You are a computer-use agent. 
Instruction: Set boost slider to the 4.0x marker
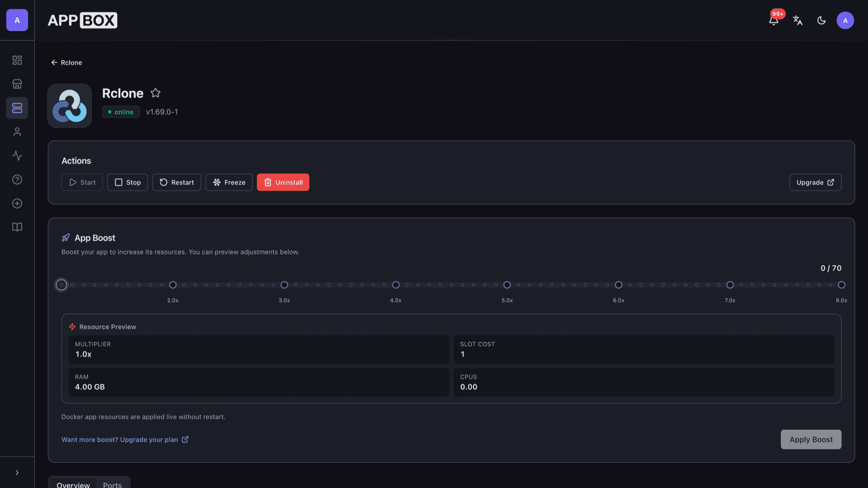click(396, 285)
